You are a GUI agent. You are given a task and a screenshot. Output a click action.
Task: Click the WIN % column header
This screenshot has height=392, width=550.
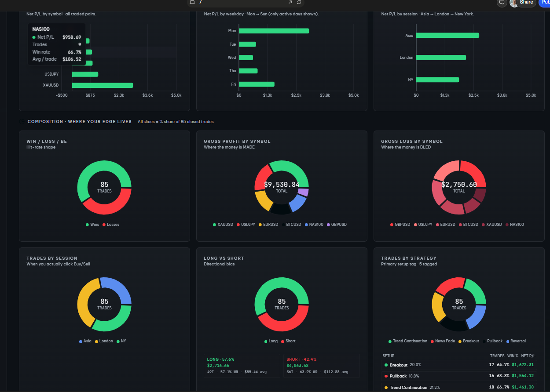click(x=513, y=356)
